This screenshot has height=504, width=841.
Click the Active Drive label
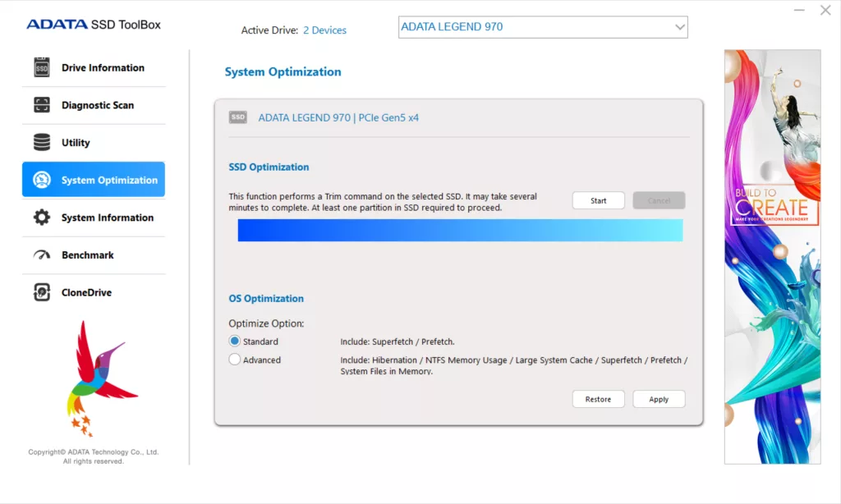pos(269,30)
